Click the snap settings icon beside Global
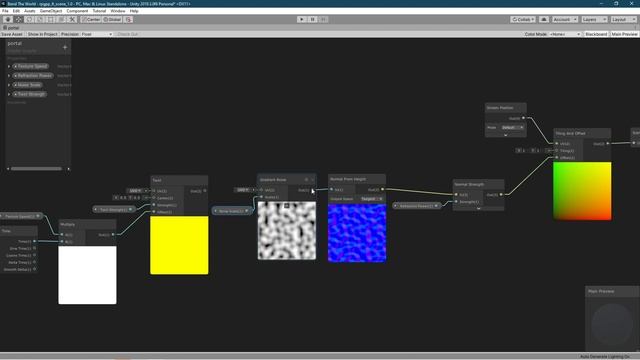 click(x=128, y=20)
